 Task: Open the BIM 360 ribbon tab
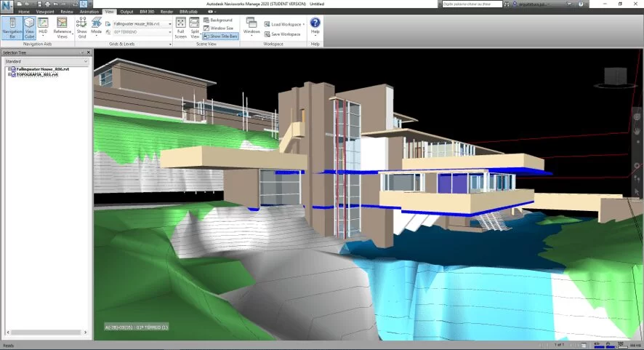(147, 12)
